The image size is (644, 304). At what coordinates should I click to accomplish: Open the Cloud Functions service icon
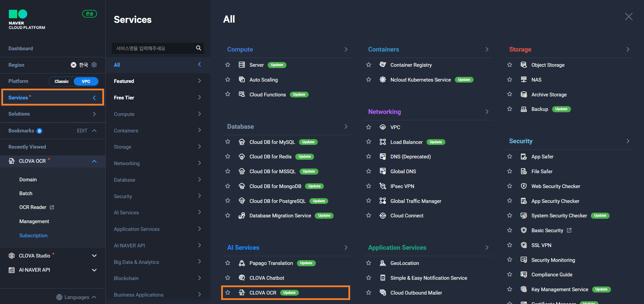pos(242,94)
